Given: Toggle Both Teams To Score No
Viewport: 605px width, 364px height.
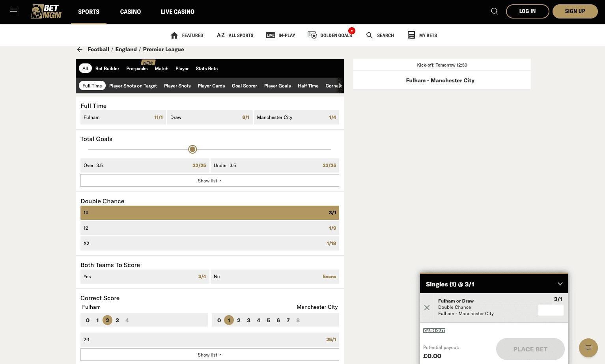Looking at the screenshot, I should [x=275, y=277].
